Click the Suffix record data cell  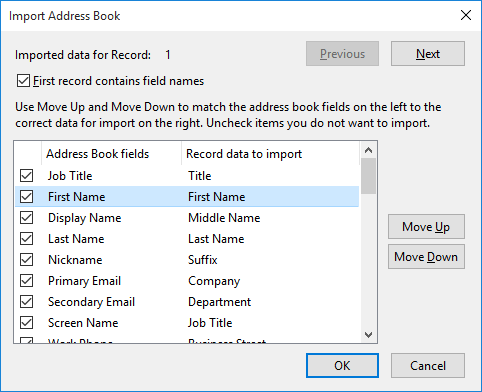(203, 260)
